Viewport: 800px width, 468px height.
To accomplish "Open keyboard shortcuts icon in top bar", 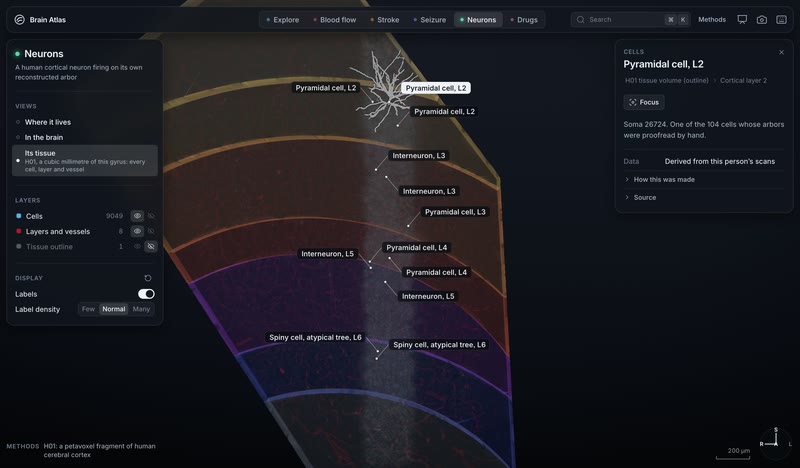I will tap(781, 19).
